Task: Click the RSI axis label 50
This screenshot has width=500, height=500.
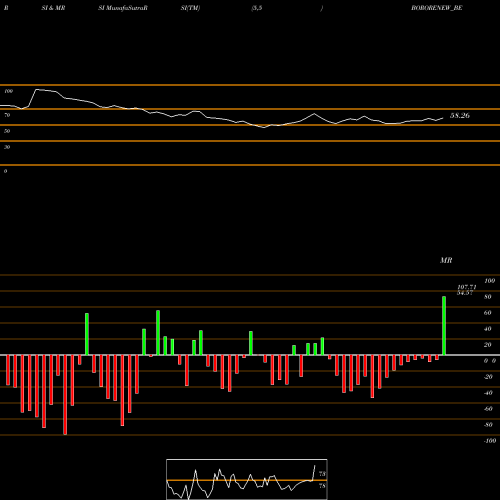Action: [7, 131]
